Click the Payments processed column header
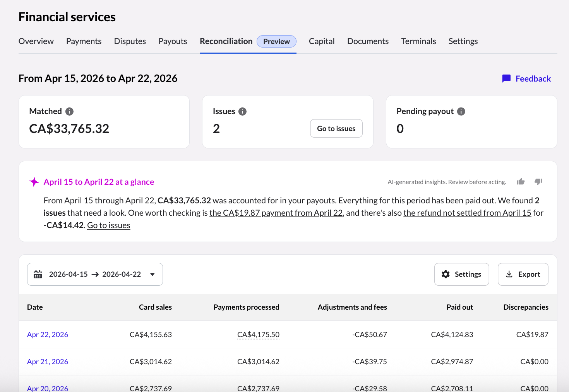This screenshot has height=392, width=569. click(x=247, y=307)
